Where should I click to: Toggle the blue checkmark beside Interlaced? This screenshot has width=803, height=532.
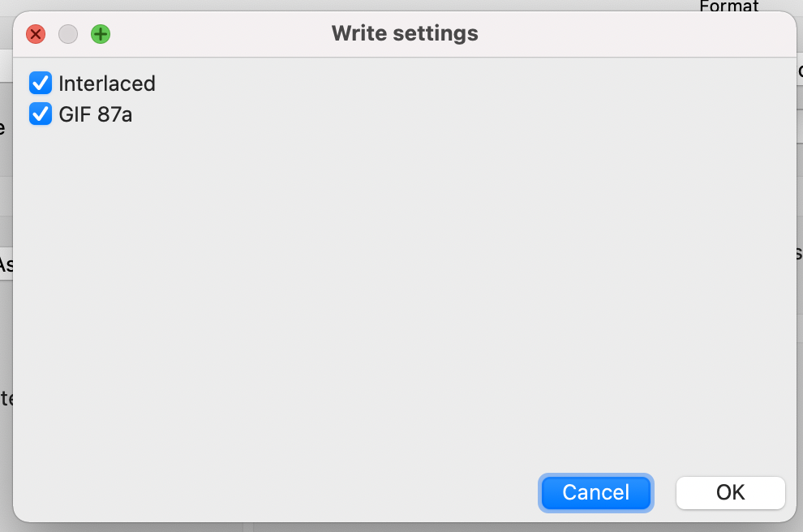[41, 84]
